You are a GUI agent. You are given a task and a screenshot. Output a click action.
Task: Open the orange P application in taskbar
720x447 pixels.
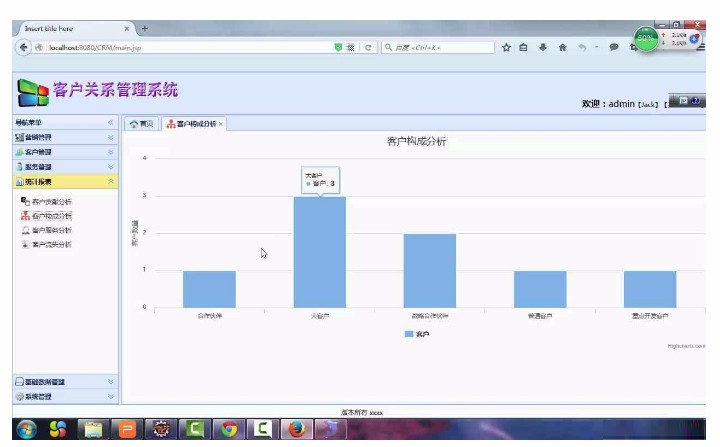tap(127, 430)
